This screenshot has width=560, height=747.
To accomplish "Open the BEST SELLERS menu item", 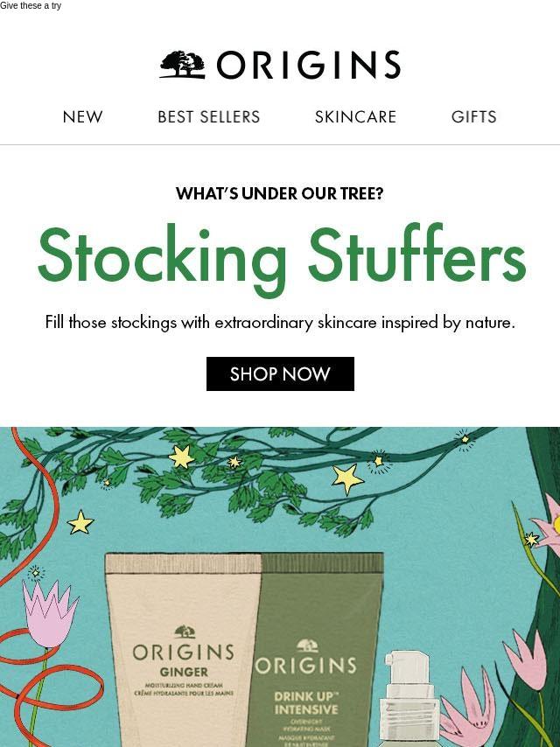I will (209, 116).
